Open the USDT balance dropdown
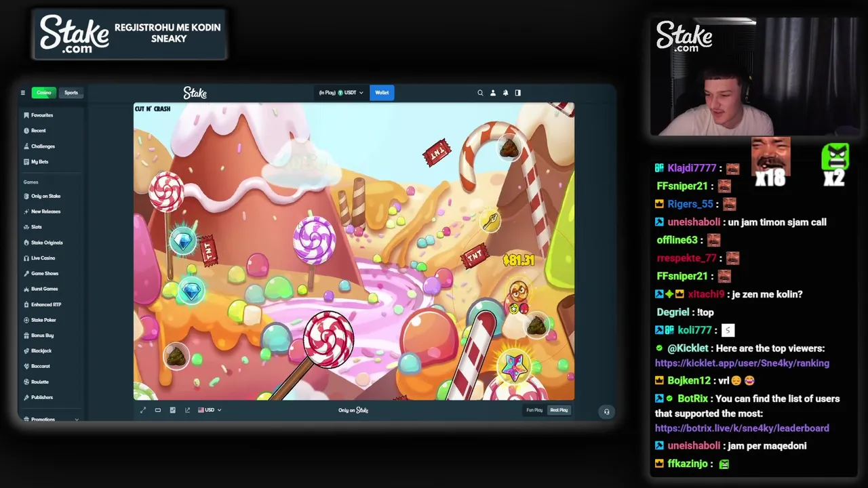Viewport: 868px width, 488px height. (x=341, y=93)
